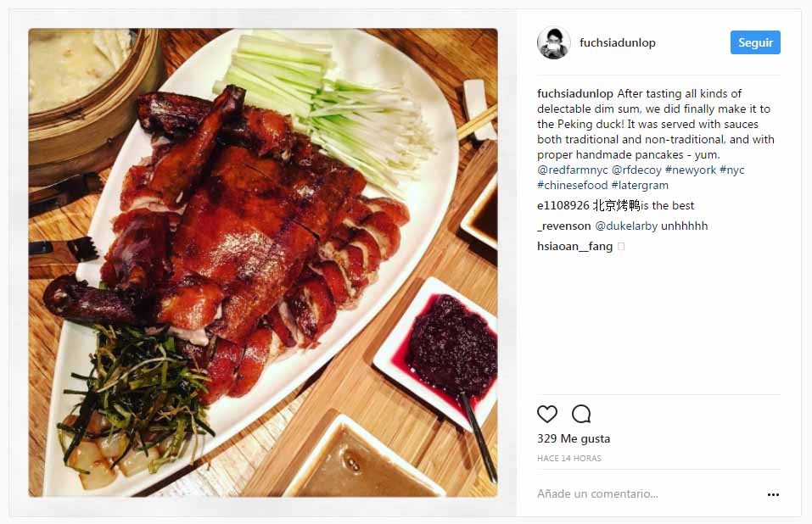
Task: Focus the Añade un comentario field
Action: tap(647, 494)
